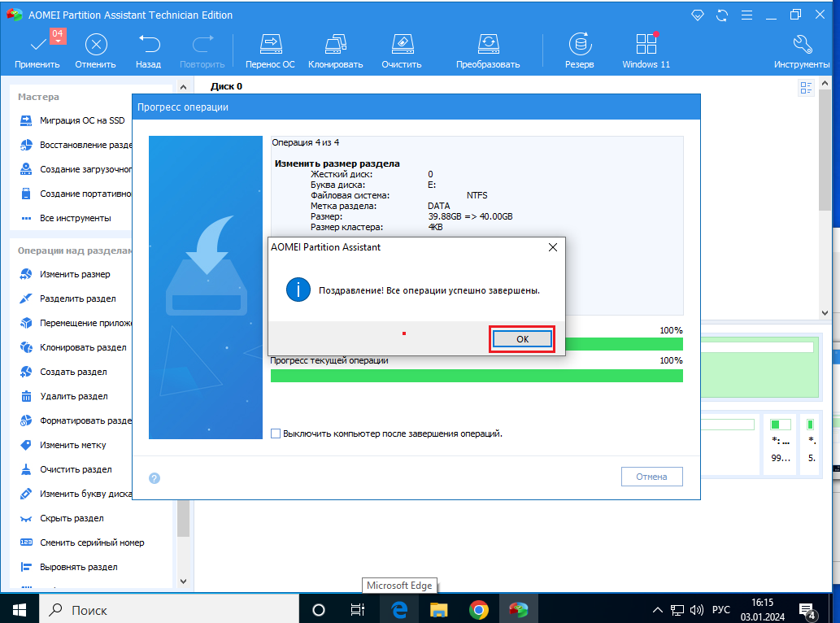The width and height of the screenshot is (840, 623).
Task: Open Все инструменты in sidebar
Action: 65,218
